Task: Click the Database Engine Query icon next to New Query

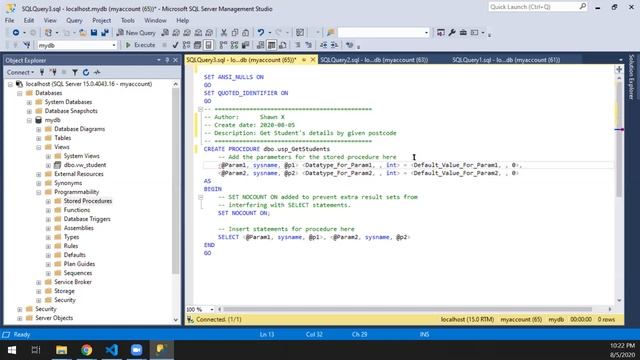Action: coord(165,33)
